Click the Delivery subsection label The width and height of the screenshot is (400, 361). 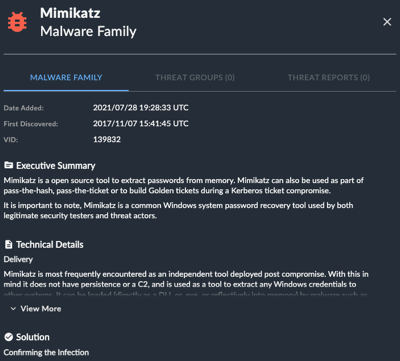[x=18, y=259]
